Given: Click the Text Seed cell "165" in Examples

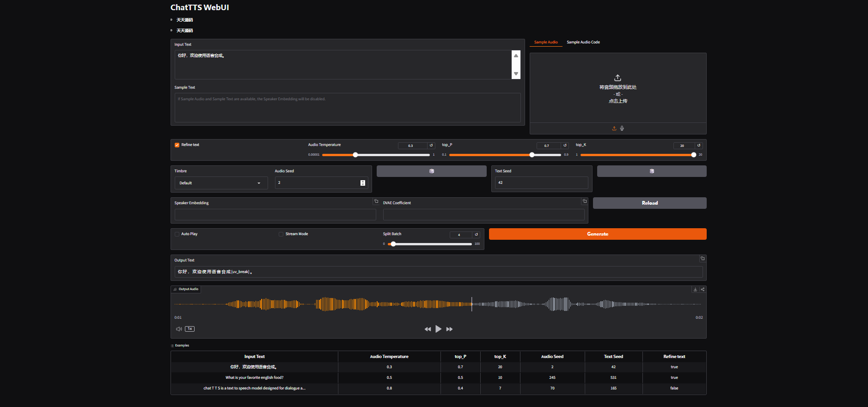Looking at the screenshot, I should pyautogui.click(x=613, y=389).
